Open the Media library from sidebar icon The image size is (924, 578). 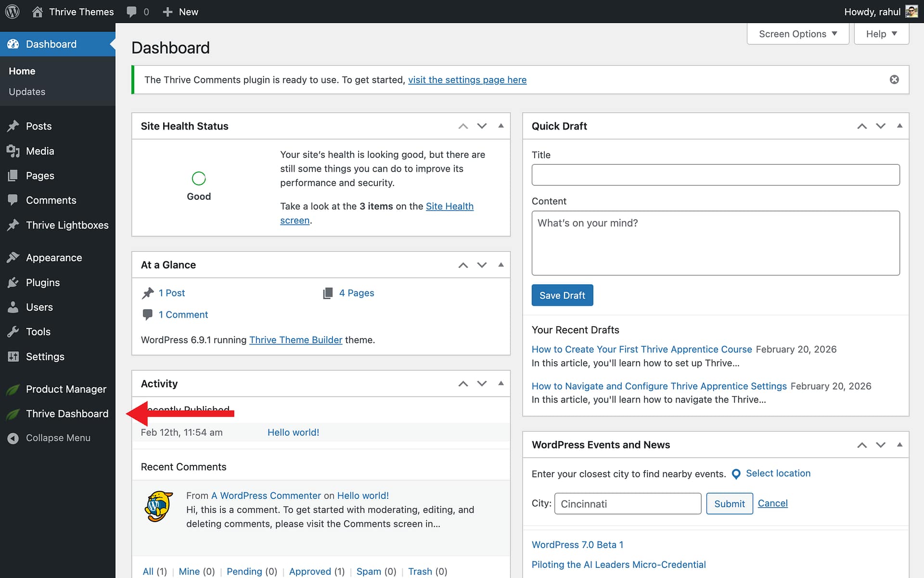(x=13, y=151)
